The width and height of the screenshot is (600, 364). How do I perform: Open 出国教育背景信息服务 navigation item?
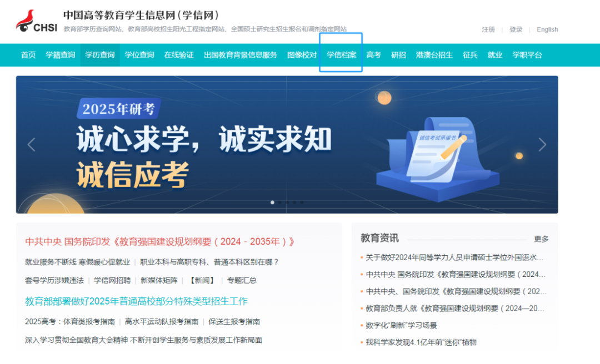pyautogui.click(x=241, y=55)
